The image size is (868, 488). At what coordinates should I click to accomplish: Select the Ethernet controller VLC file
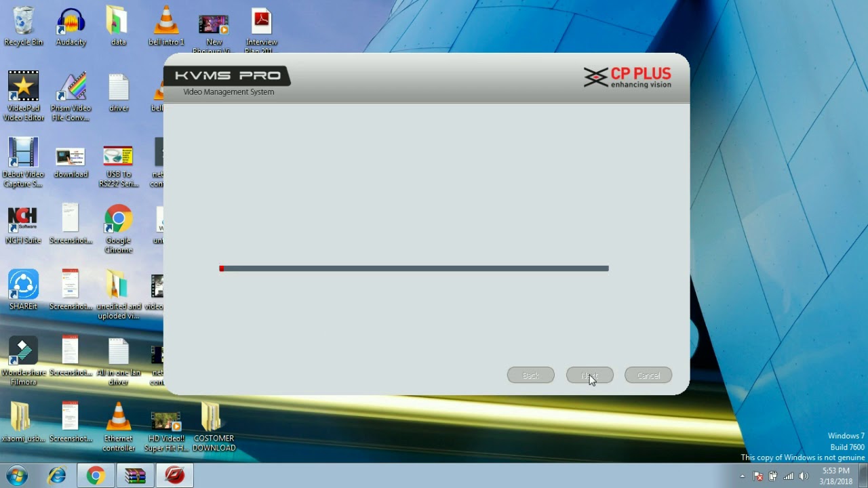tap(119, 427)
